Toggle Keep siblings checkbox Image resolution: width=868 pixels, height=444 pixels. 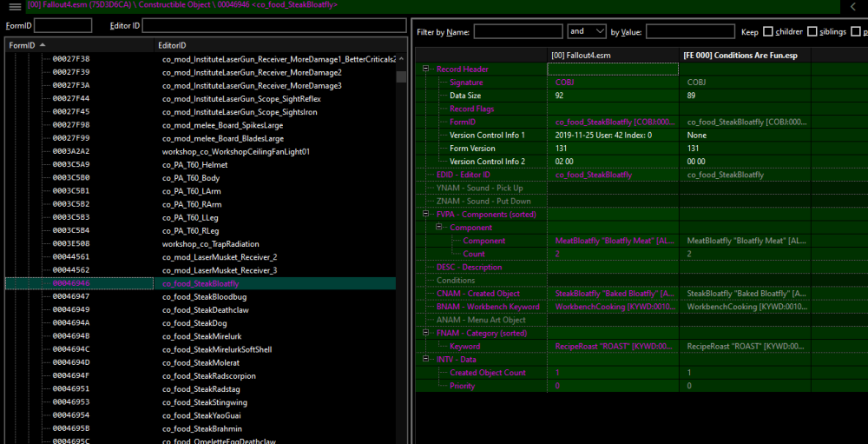click(x=812, y=31)
